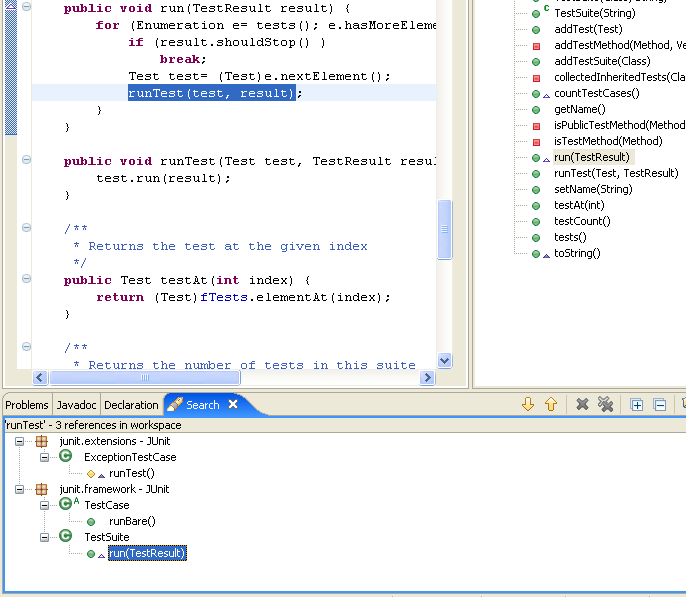Select the Search tab
This screenshot has height=597, width=686.
[x=203, y=405]
